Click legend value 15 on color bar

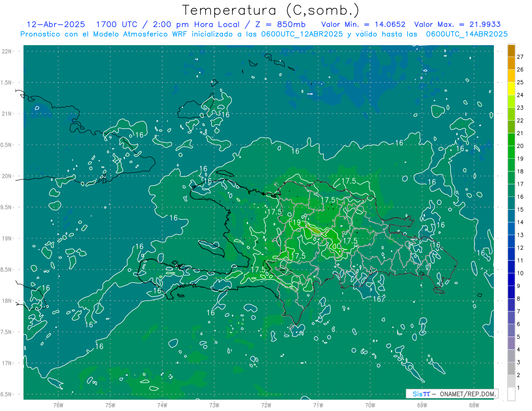pos(520,209)
